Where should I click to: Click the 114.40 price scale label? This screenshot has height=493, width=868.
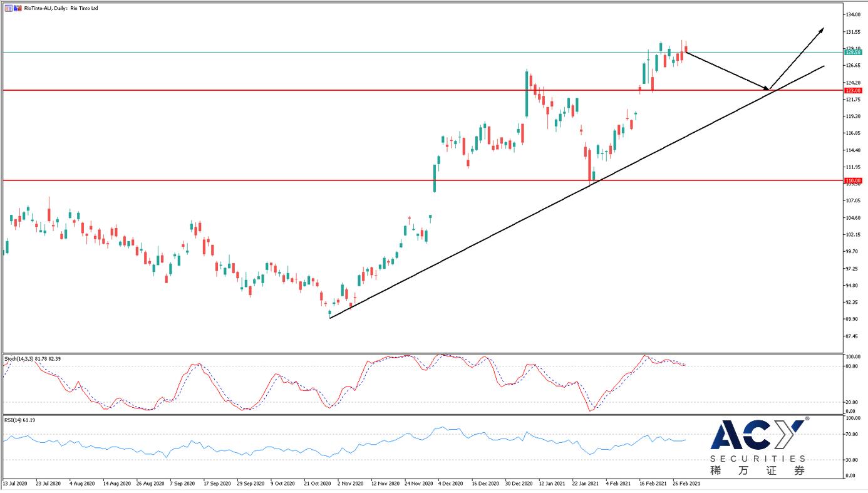click(854, 150)
